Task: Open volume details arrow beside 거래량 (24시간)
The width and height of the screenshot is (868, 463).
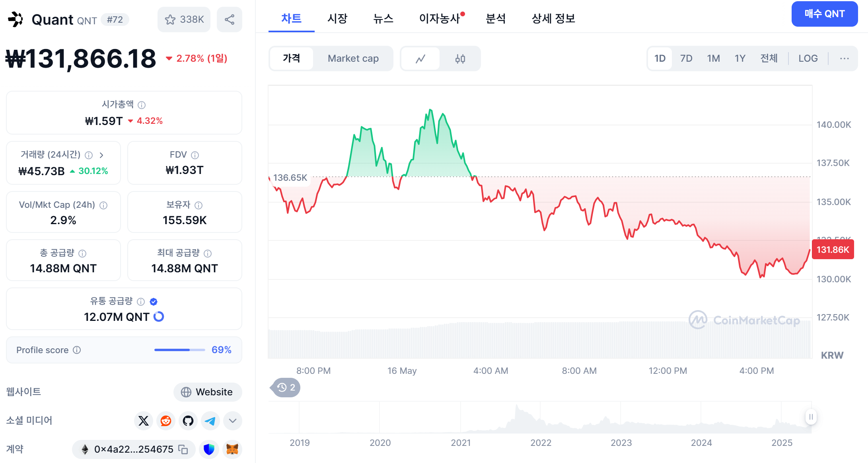Action: tap(103, 155)
